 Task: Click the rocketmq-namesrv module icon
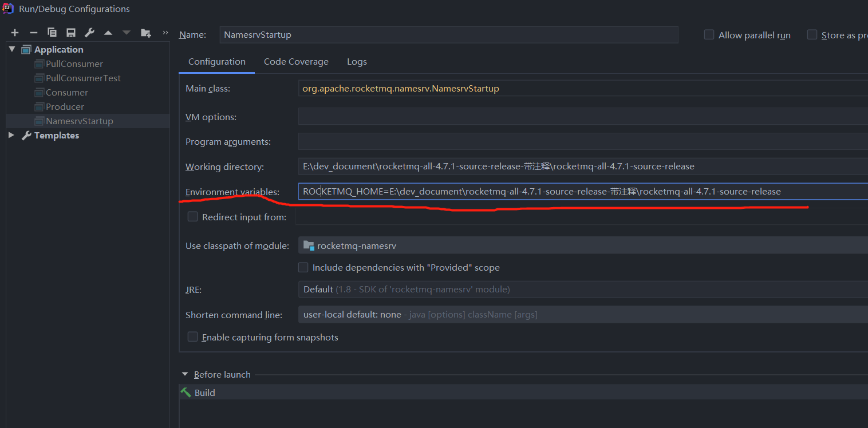(x=309, y=245)
